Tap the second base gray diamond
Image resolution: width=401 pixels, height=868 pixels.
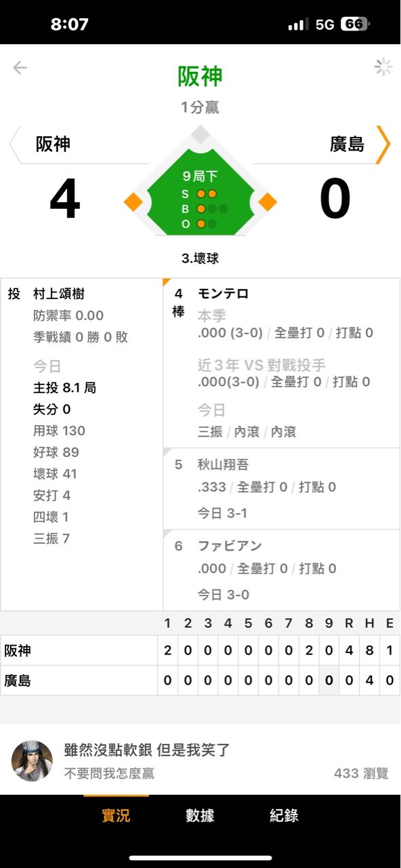tap(200, 134)
